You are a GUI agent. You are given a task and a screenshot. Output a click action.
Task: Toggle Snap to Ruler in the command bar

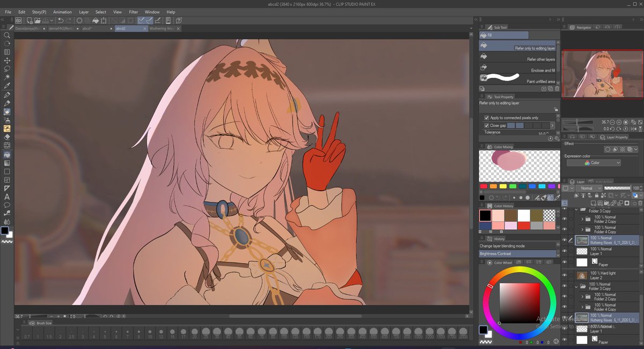(x=142, y=20)
